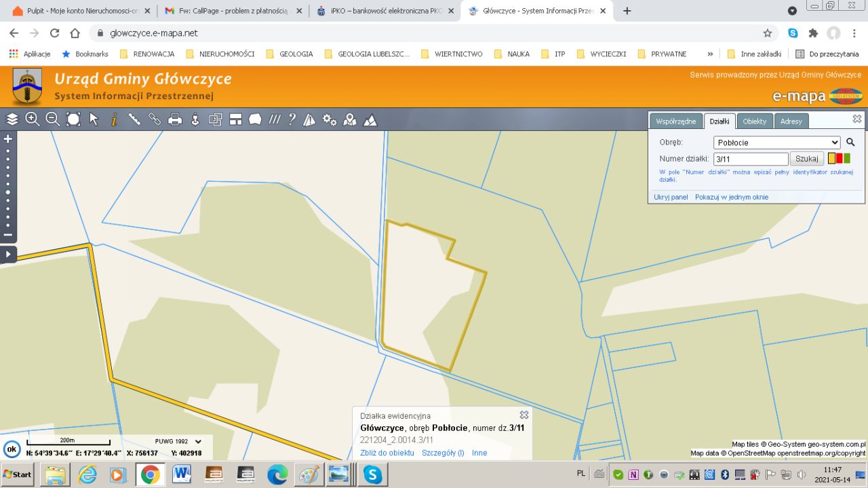Choose the red highlight color swatch
Screen dimensions: 868x488
tap(840, 158)
